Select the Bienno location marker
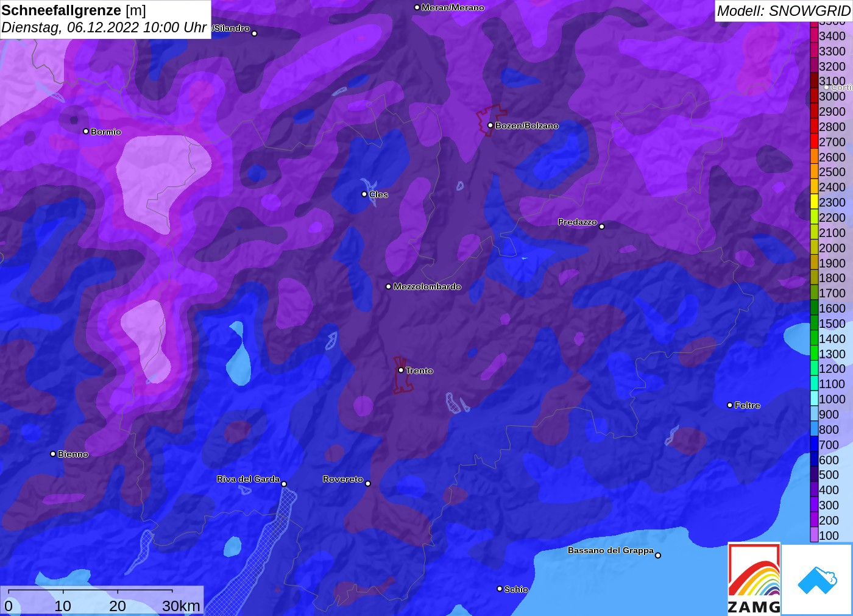Image resolution: width=853 pixels, height=616 pixels. pos(53,454)
